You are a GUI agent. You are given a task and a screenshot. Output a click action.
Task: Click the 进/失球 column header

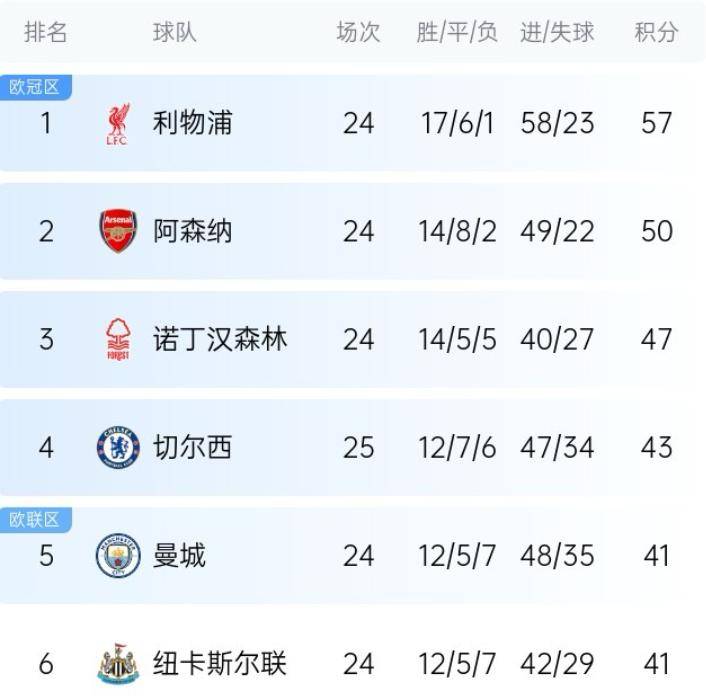(x=557, y=32)
